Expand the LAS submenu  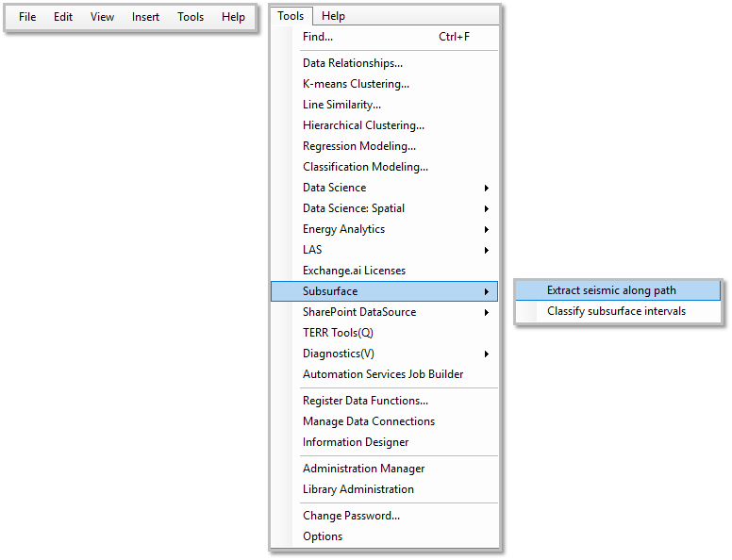click(385, 250)
